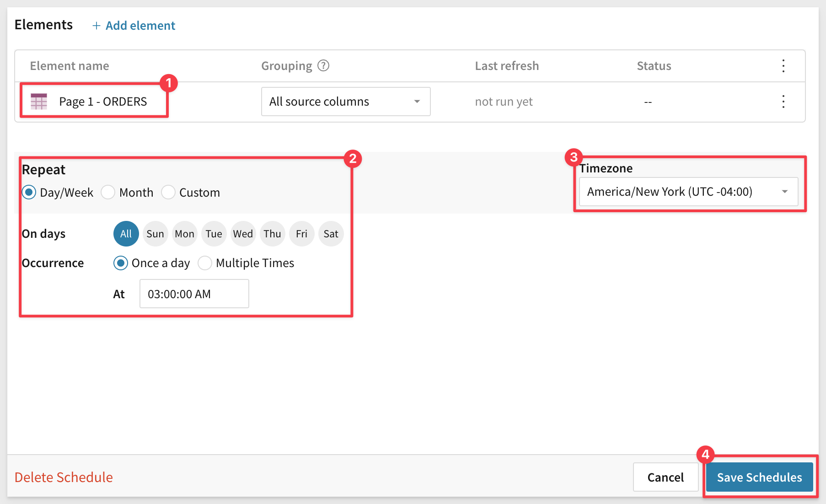Click the Grouping column header

tap(287, 66)
